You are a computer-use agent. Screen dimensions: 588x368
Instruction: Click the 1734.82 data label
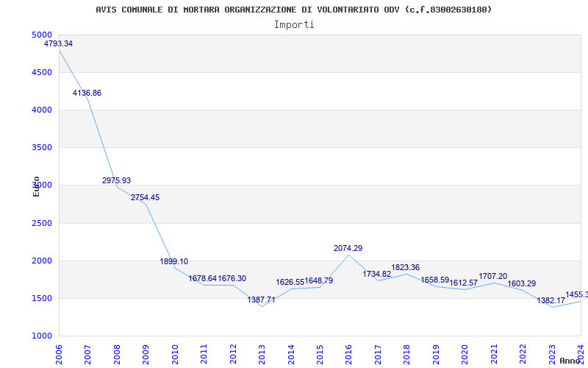click(376, 274)
